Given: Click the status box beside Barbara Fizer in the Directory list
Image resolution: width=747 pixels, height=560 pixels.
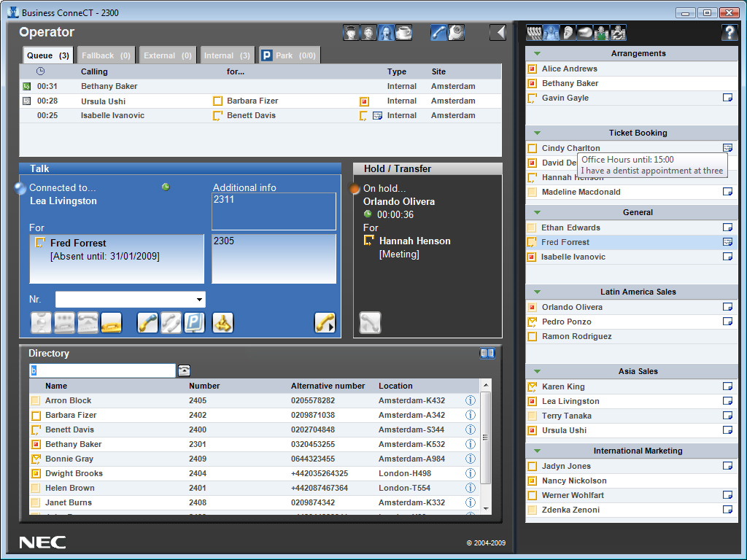Looking at the screenshot, I should [36, 415].
